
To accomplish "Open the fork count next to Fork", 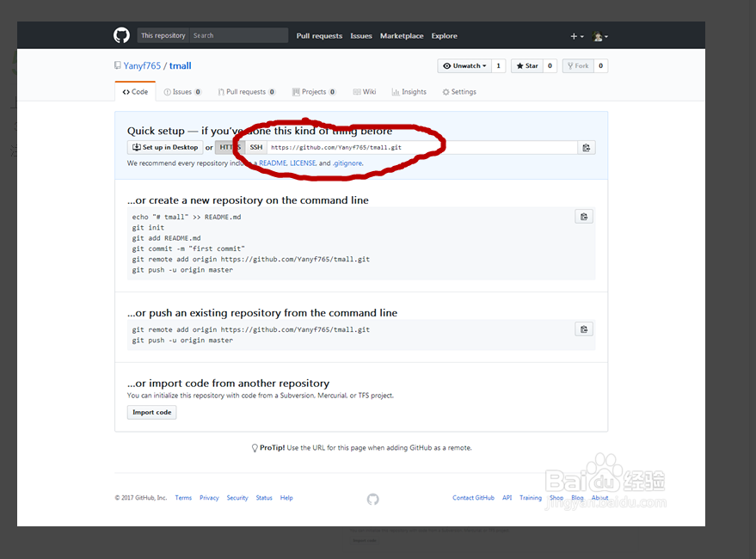I will (600, 65).
